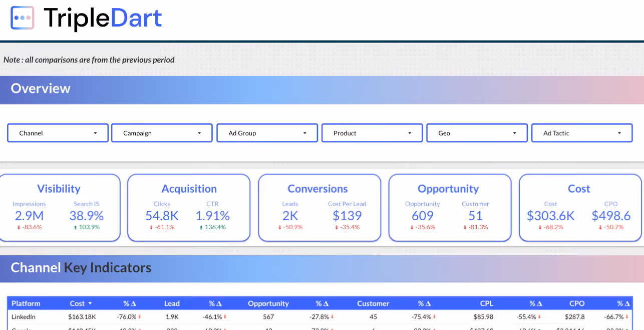Open the Campaign filter dropdown
The height and width of the screenshot is (330, 644).
(162, 133)
